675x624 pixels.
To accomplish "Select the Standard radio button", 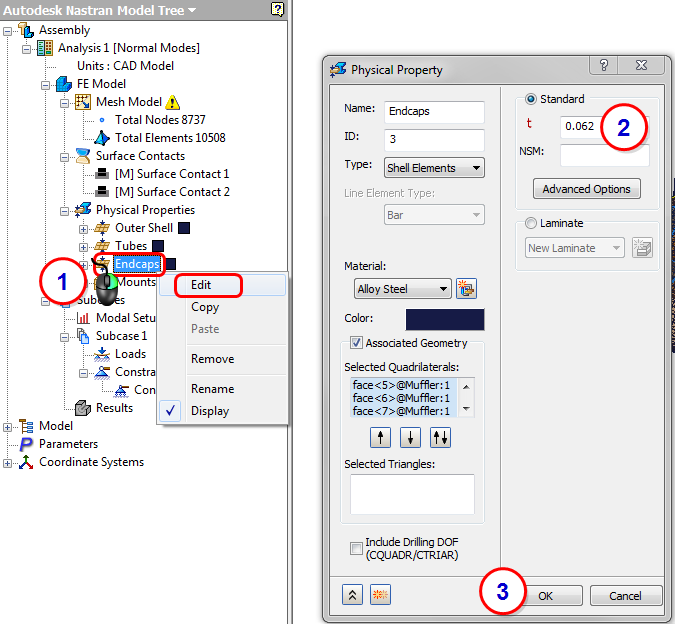I will tap(531, 99).
